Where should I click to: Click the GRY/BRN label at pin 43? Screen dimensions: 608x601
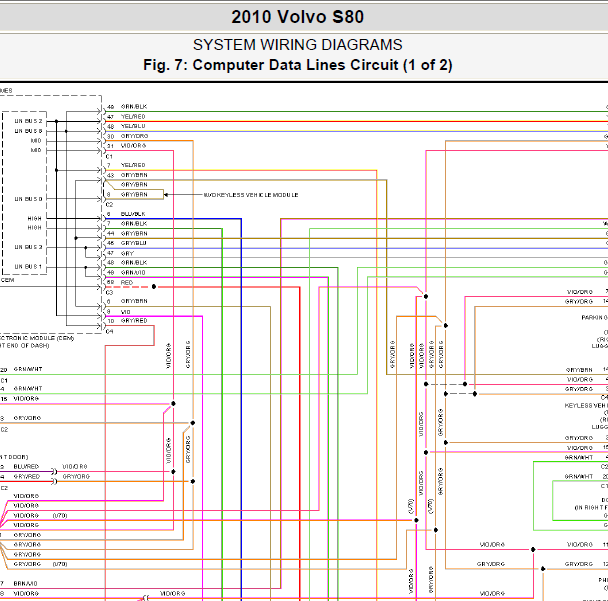(134, 175)
